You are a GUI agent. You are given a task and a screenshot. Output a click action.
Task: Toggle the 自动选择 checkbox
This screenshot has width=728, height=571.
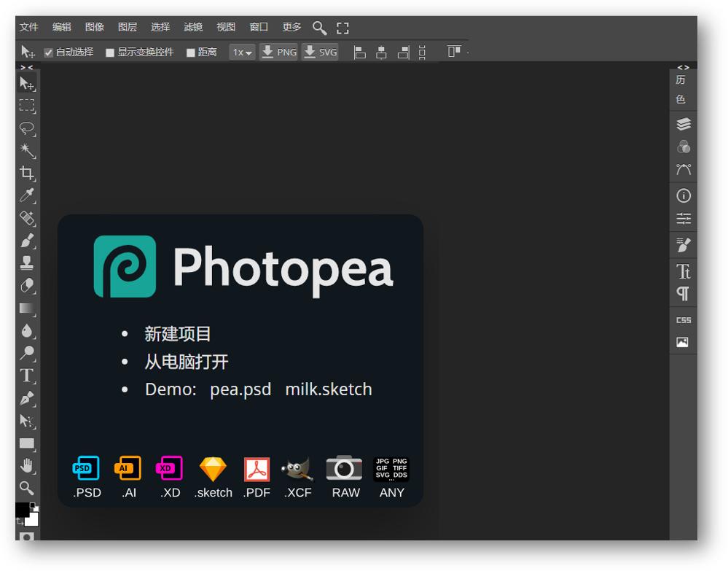(x=49, y=53)
